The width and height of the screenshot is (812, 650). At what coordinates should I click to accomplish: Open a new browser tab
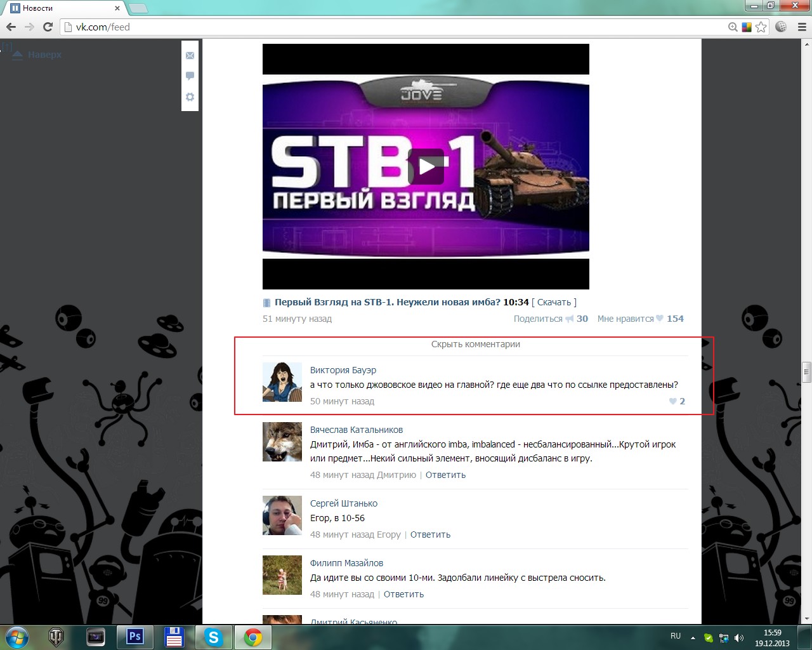tap(138, 8)
